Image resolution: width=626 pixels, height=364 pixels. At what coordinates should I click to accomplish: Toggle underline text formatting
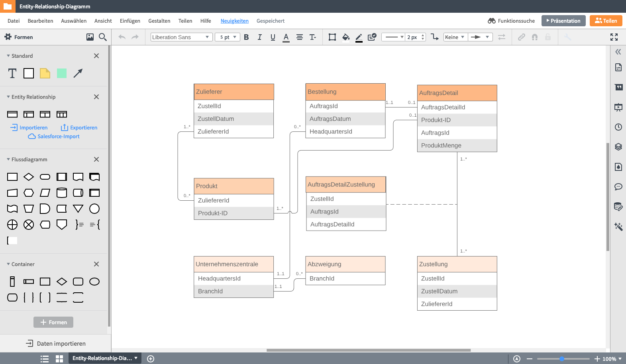(273, 37)
